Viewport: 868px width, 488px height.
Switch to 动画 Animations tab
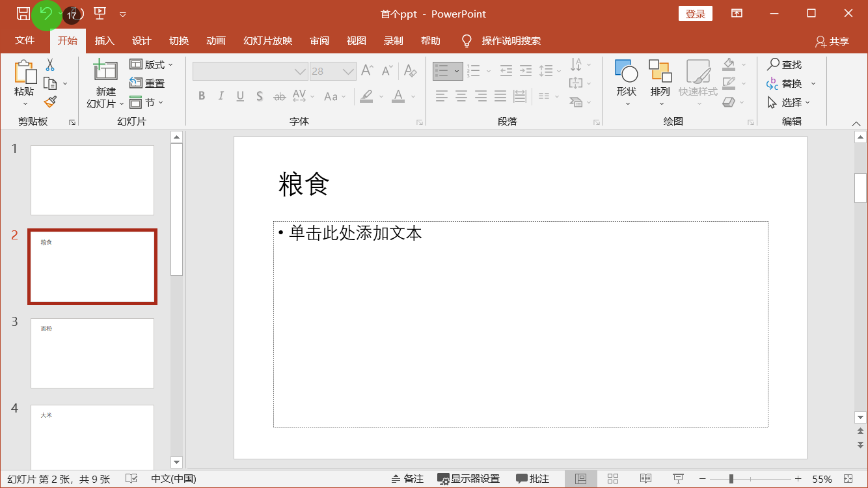click(216, 40)
